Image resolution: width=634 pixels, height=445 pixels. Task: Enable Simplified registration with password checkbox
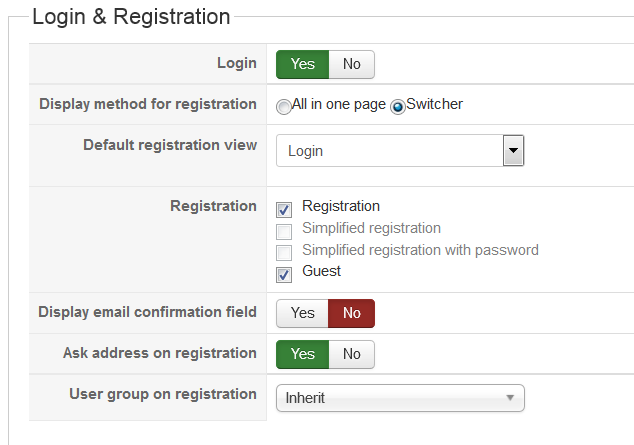(x=284, y=252)
